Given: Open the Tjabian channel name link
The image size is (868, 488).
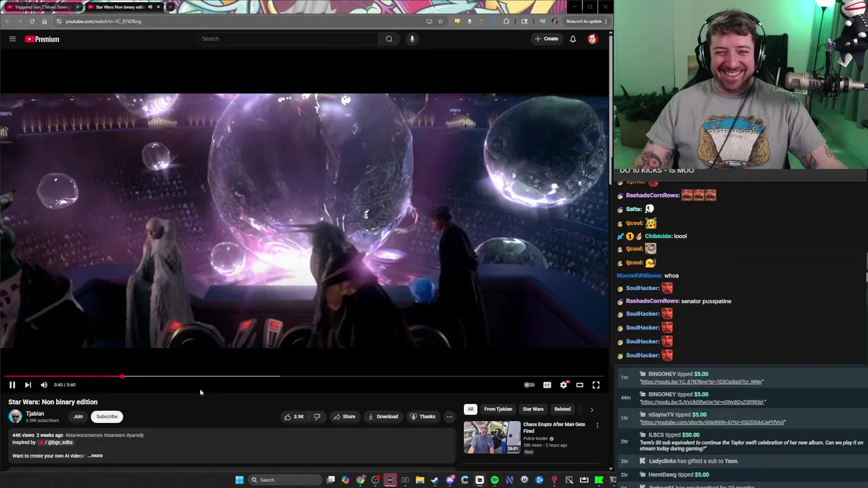Looking at the screenshot, I should [x=35, y=413].
